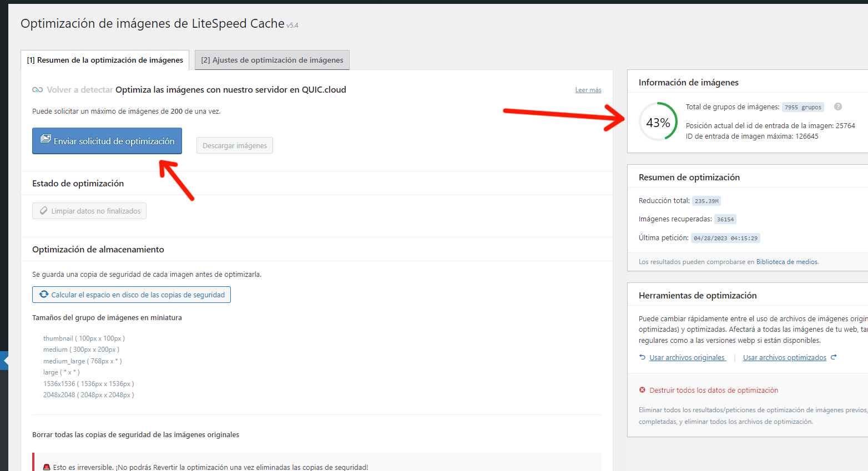
Task: Select Usar archivos originales link
Action: click(x=687, y=358)
